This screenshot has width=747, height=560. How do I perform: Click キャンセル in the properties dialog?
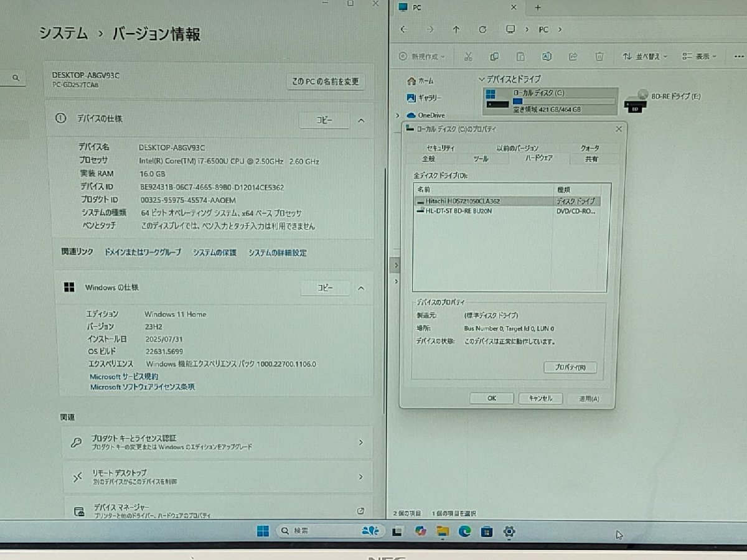point(540,398)
